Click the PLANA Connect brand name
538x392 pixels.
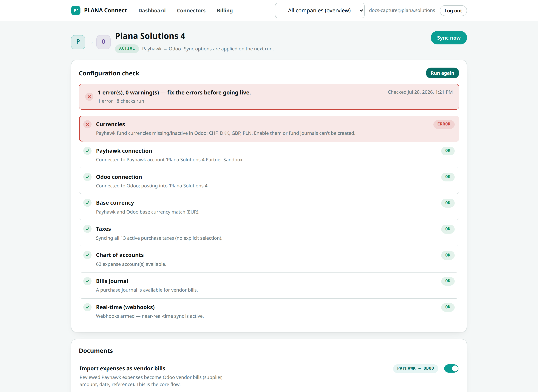[x=105, y=10]
